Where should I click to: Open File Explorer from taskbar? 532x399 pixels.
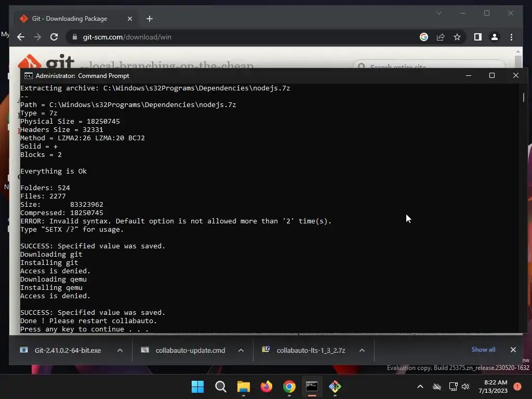point(243,387)
